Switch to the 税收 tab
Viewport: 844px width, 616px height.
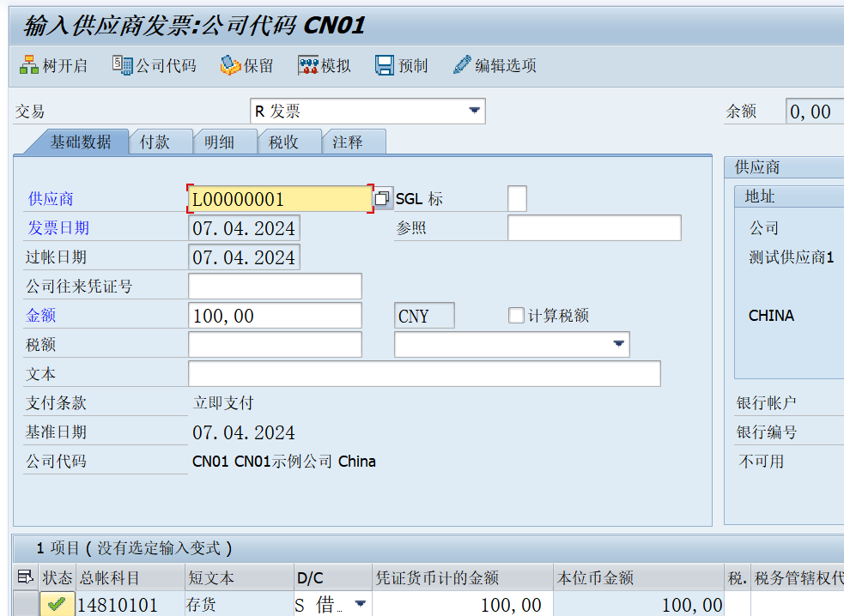(283, 142)
